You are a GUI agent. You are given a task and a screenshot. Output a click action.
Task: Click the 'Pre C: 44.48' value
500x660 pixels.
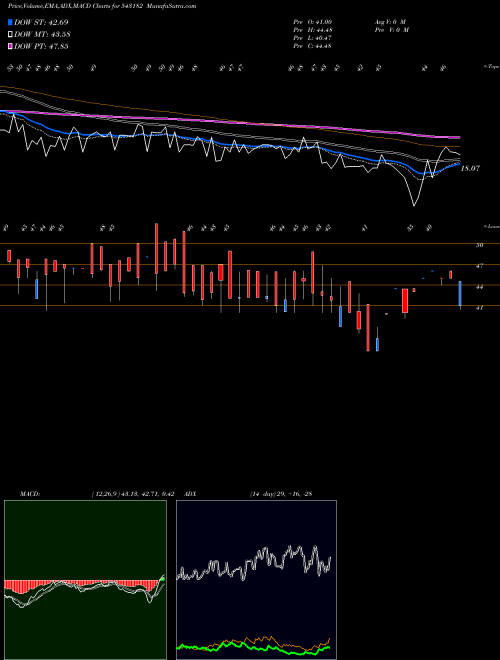click(x=312, y=46)
